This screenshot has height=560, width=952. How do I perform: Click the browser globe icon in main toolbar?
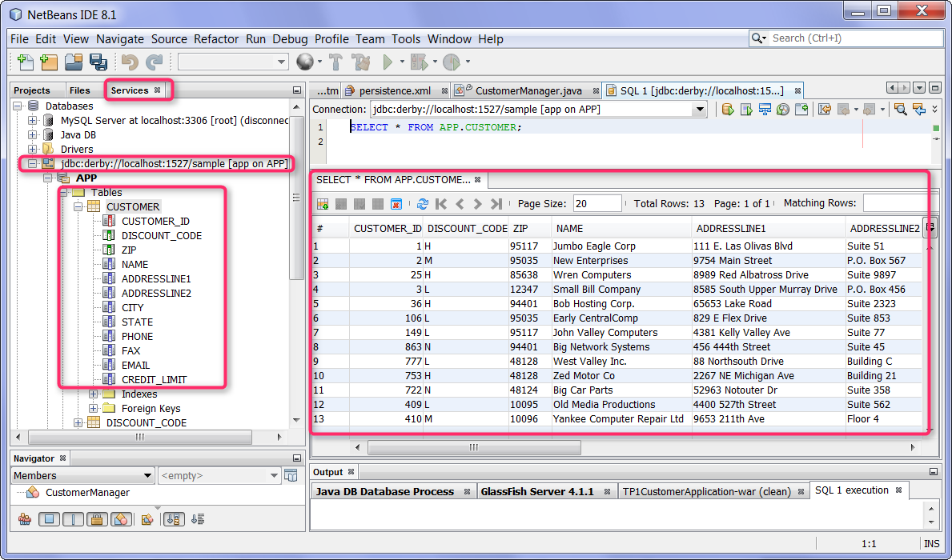coord(305,62)
